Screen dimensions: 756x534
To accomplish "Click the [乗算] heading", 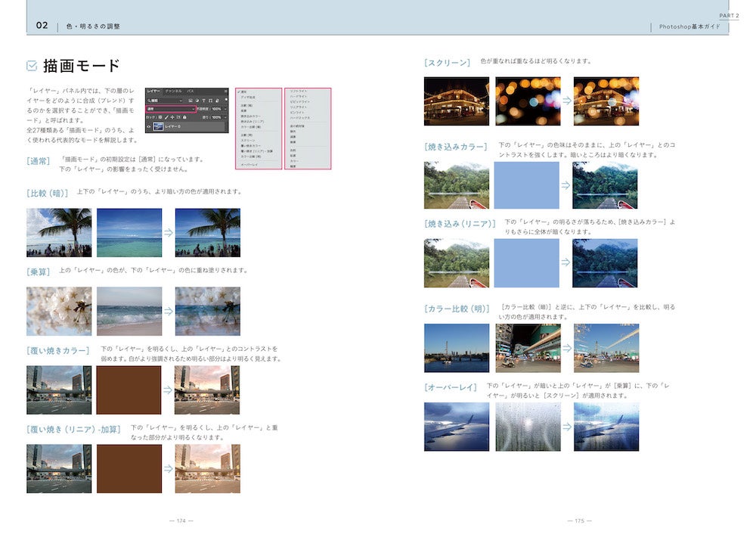I will (x=38, y=272).
